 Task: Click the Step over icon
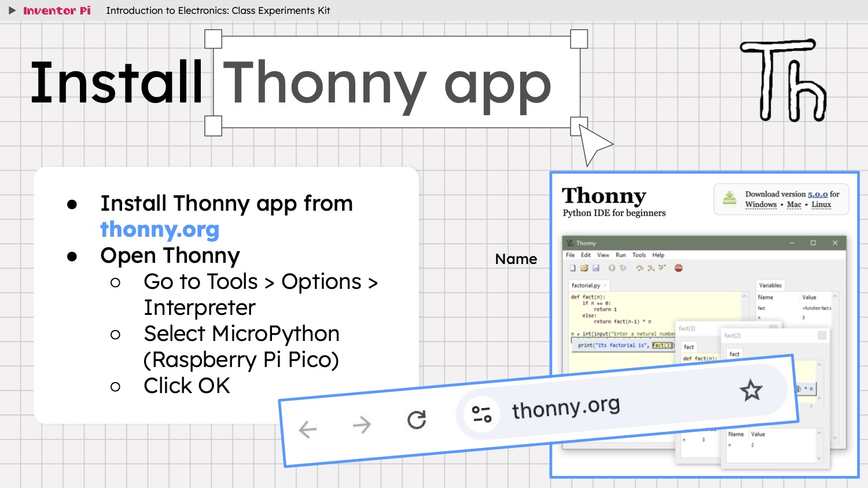pyautogui.click(x=639, y=268)
